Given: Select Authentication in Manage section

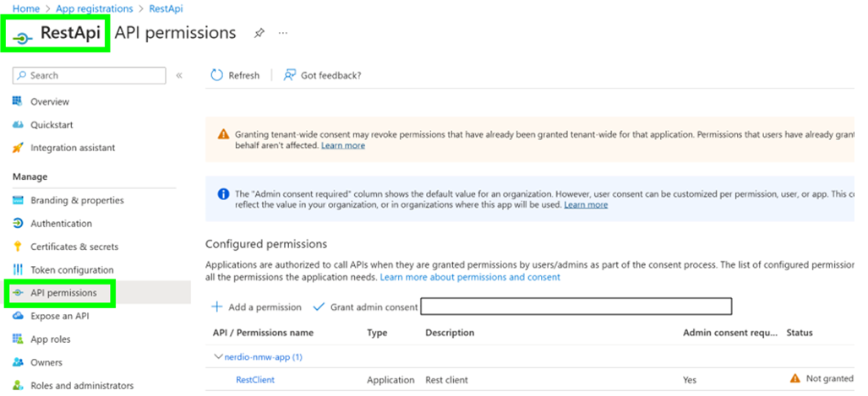Looking at the screenshot, I should (61, 224).
